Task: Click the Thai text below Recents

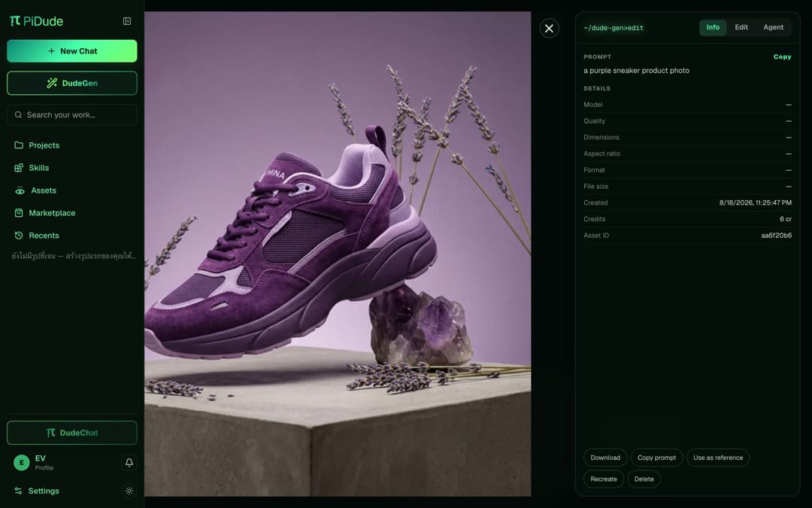Action: pos(74,256)
